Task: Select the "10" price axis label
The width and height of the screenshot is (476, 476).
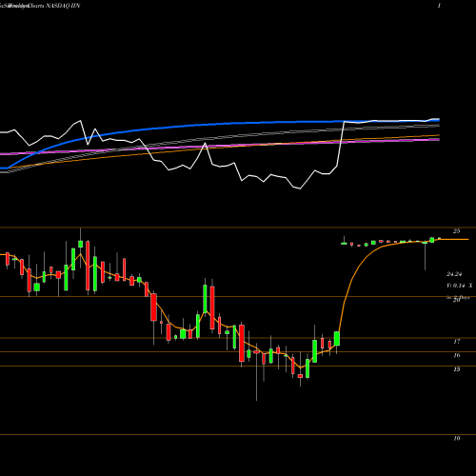Action: coord(457,439)
